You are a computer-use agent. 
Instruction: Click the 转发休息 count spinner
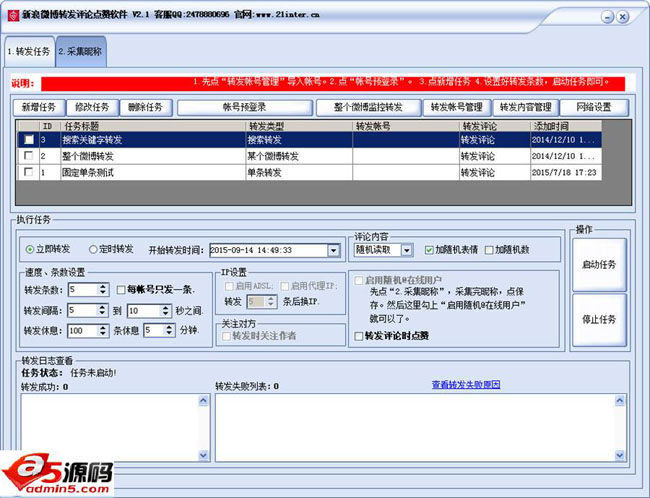click(x=102, y=330)
